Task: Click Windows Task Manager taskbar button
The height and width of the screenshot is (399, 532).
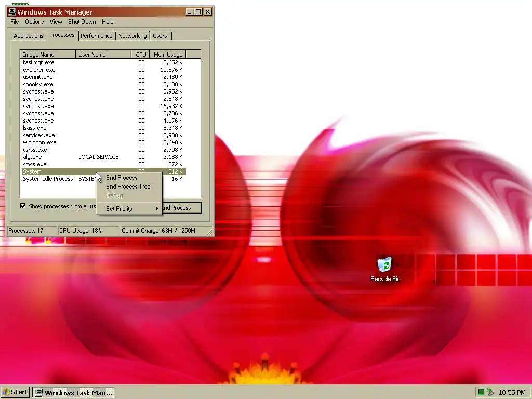Action: pyautogui.click(x=74, y=393)
